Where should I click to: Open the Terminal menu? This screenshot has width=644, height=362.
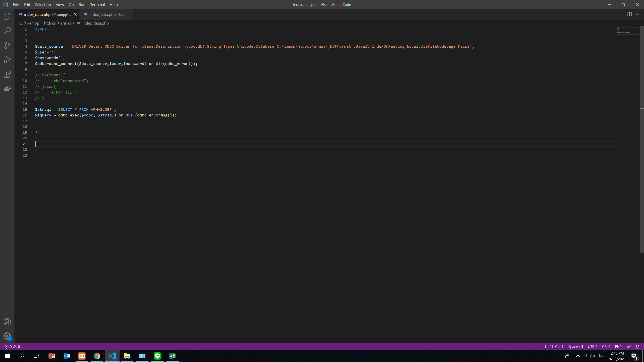point(97,4)
